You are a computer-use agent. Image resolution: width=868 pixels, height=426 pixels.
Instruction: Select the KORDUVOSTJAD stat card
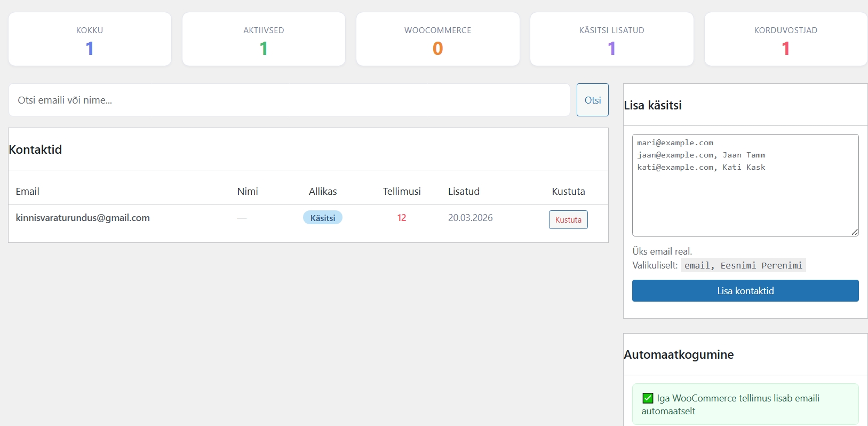pyautogui.click(x=785, y=40)
